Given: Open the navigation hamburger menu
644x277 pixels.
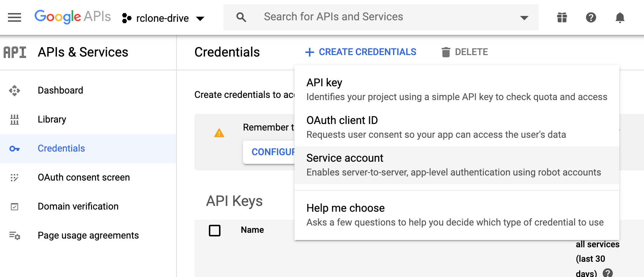Looking at the screenshot, I should tap(14, 17).
